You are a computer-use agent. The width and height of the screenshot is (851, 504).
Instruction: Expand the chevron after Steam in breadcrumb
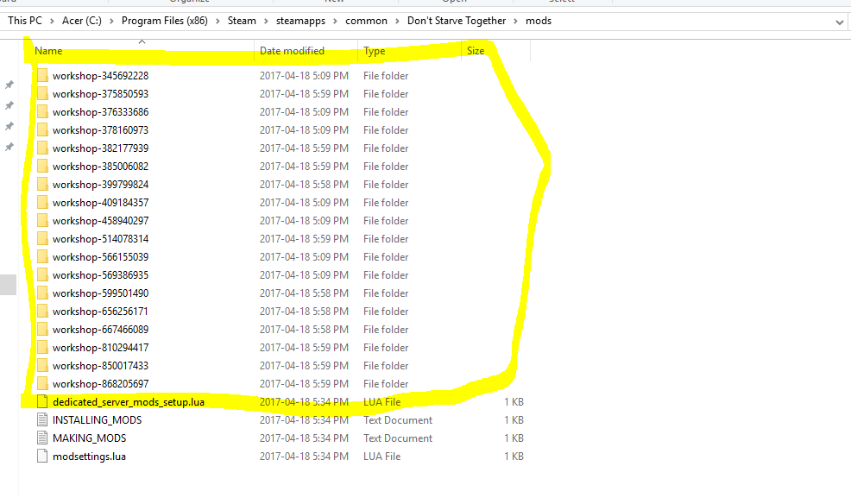(x=263, y=21)
